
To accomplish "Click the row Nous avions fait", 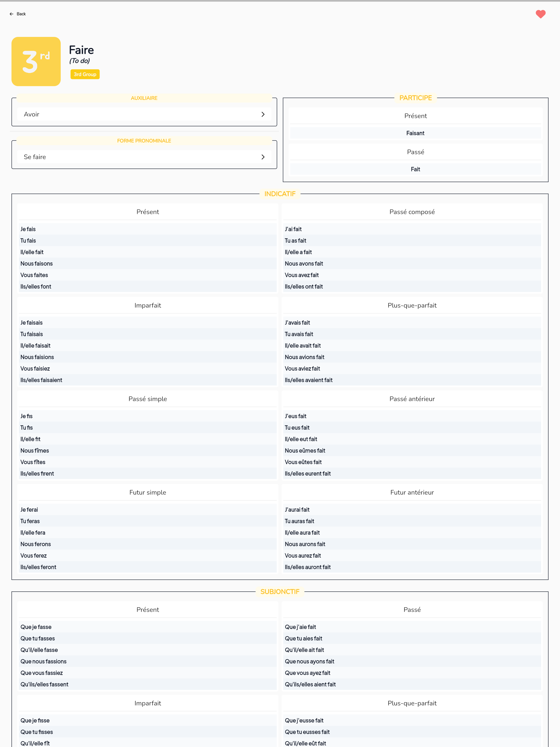I will pyautogui.click(x=412, y=357).
